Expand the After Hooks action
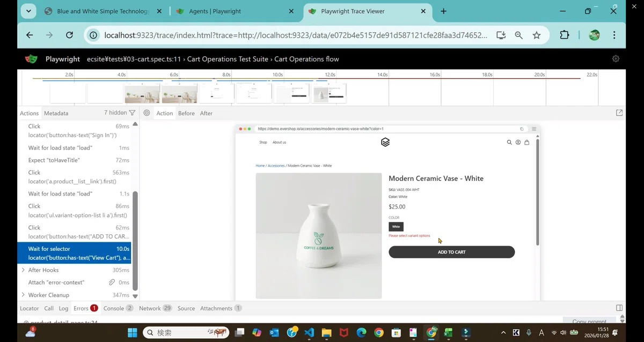Viewport: 644px width, 342px height. point(23,270)
